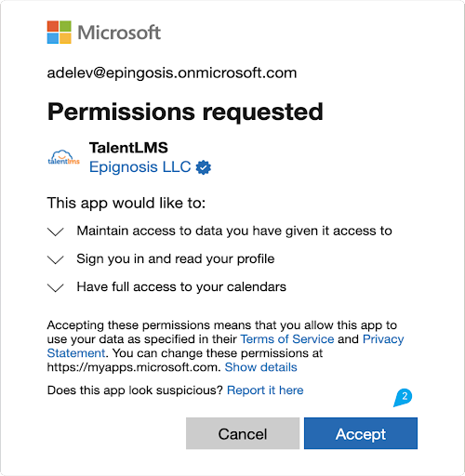Screen dimensions: 465x476
Task: Click the adelev@epingosis.onmicrosoft.com account email
Action: 172,73
